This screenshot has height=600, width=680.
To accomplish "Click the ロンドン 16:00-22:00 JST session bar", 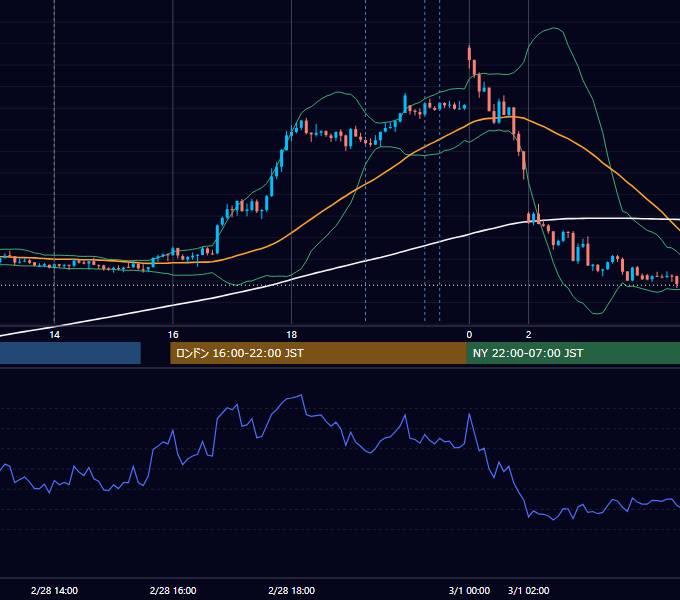I will (318, 353).
